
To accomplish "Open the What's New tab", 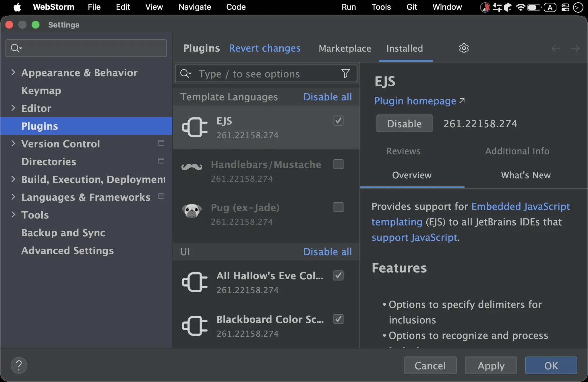I will coord(526,175).
